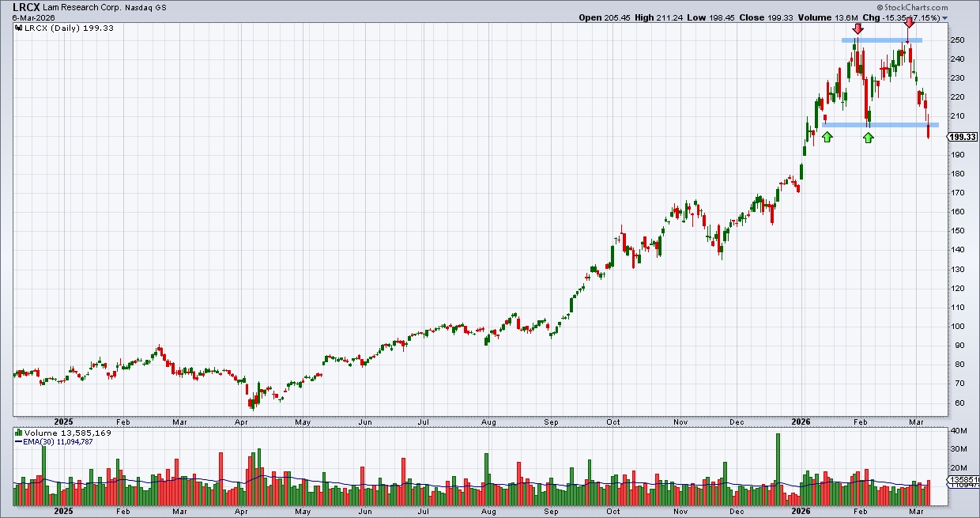Click the 230 price axis label
The image size is (980, 518).
tap(958, 78)
